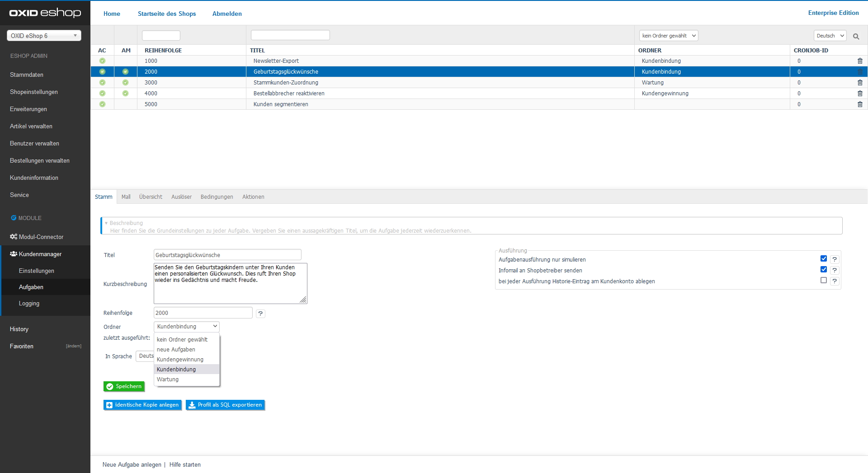Click Profil als SQL exportieren button
The height and width of the screenshot is (473, 868).
click(x=225, y=405)
